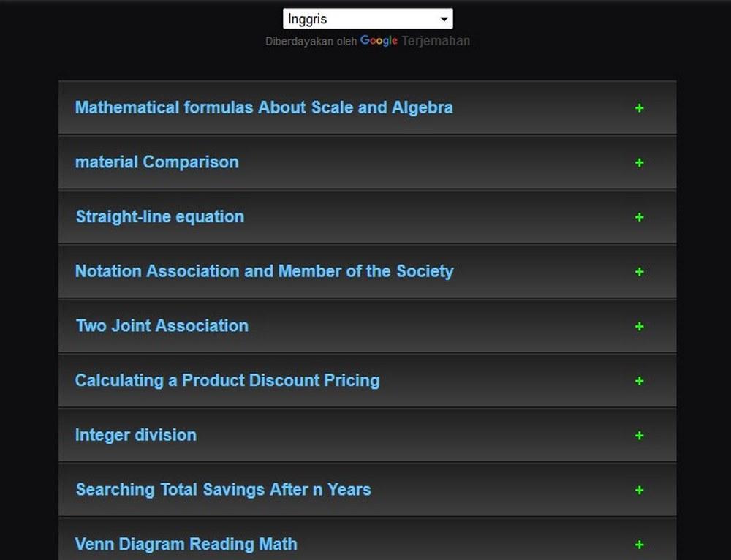Expand plus icon for material Comparison
Viewport: 731px width, 560px height.
pos(639,163)
